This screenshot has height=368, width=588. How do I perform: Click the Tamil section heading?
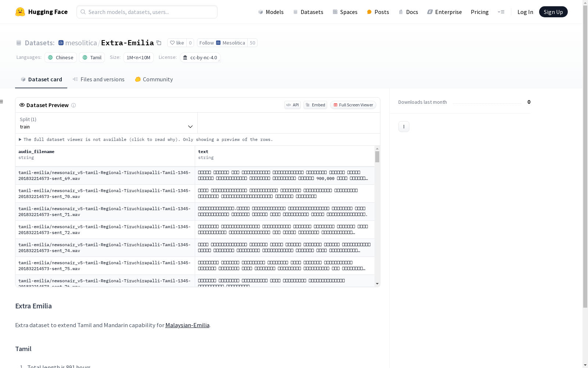pyautogui.click(x=23, y=349)
